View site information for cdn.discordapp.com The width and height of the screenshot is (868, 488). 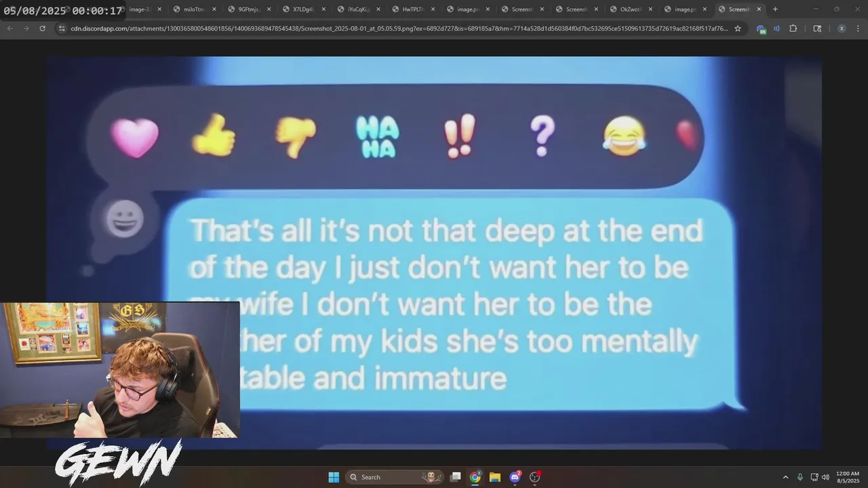(x=62, y=28)
